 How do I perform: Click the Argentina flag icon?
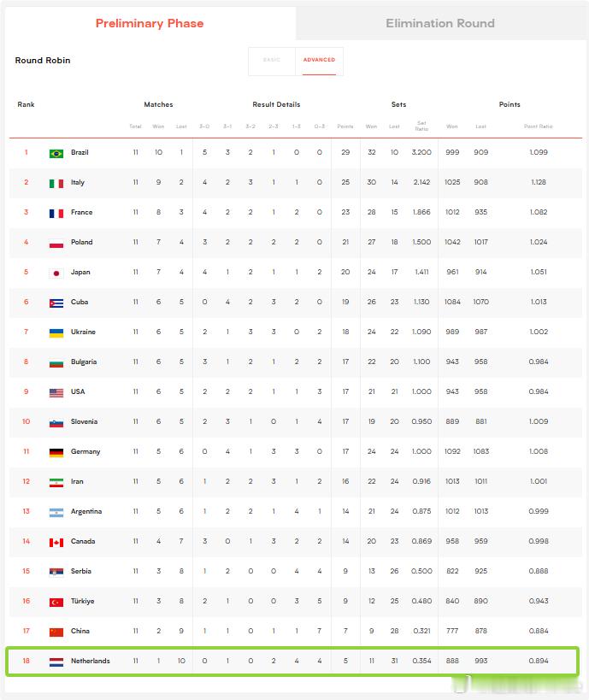56,513
